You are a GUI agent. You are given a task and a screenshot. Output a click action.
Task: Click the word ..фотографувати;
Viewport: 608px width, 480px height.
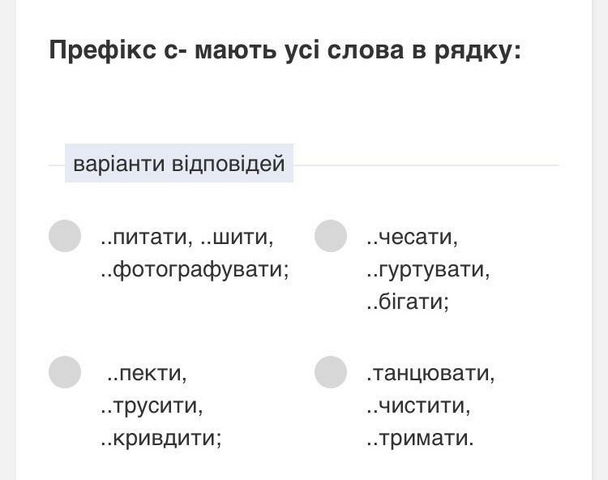pyautogui.click(x=195, y=269)
